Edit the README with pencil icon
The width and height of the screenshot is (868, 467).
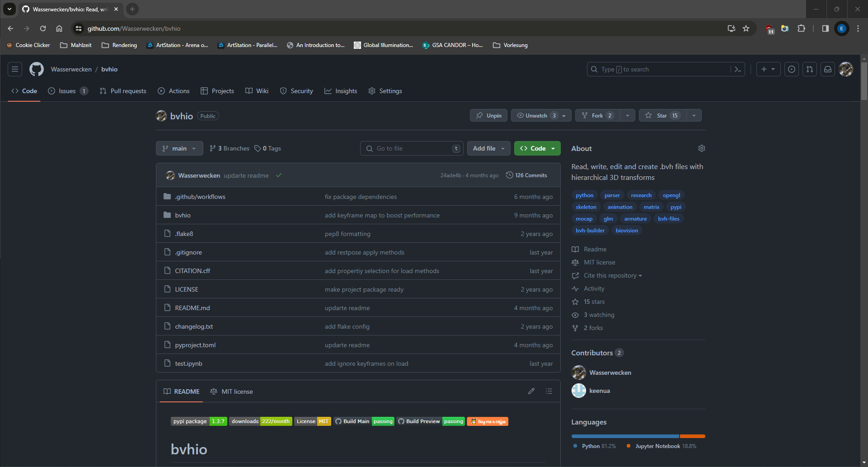coord(531,391)
